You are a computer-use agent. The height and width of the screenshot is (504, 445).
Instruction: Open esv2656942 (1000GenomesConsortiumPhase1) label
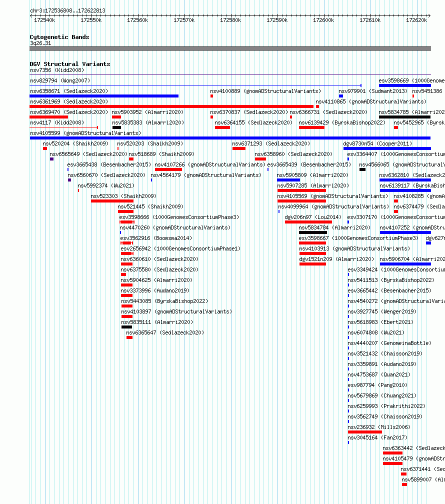point(180,249)
